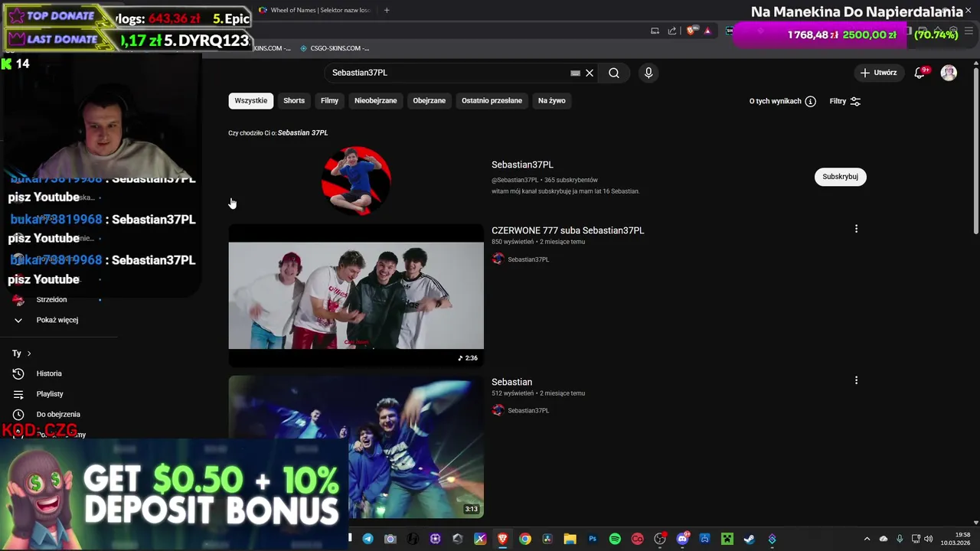Click the YouTube search magnifier button
Image resolution: width=980 pixels, height=551 pixels.
click(614, 73)
